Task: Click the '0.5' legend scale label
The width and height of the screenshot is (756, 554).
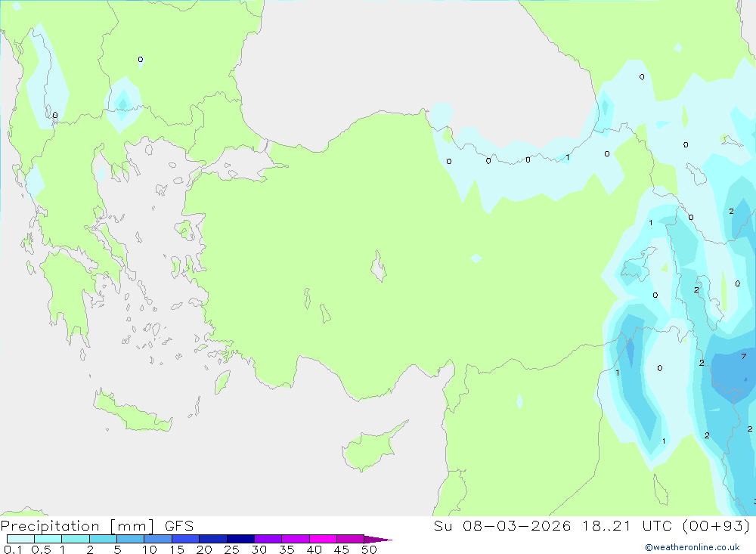Action: [41, 549]
